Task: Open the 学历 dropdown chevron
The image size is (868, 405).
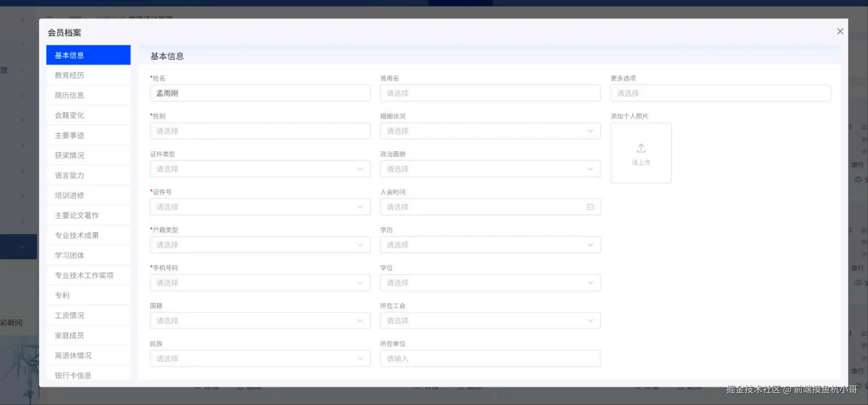Action: point(590,245)
